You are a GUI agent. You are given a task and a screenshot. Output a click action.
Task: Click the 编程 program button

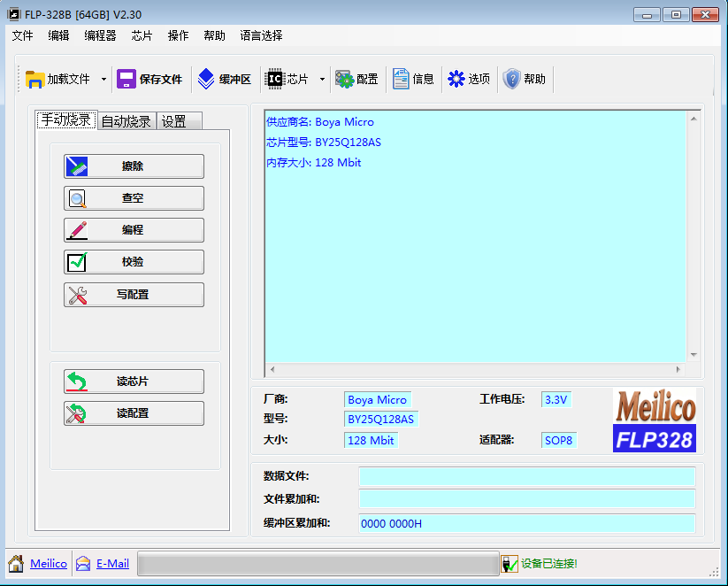(x=134, y=230)
